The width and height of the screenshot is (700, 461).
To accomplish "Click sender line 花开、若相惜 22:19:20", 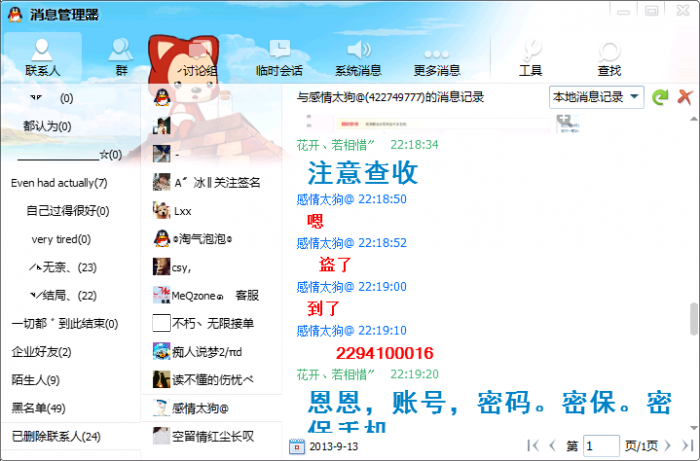I will click(x=367, y=374).
